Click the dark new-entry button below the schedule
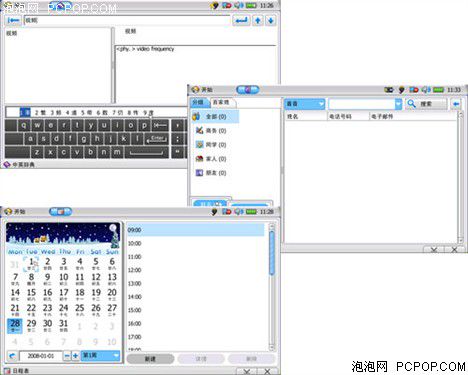 (x=150, y=359)
